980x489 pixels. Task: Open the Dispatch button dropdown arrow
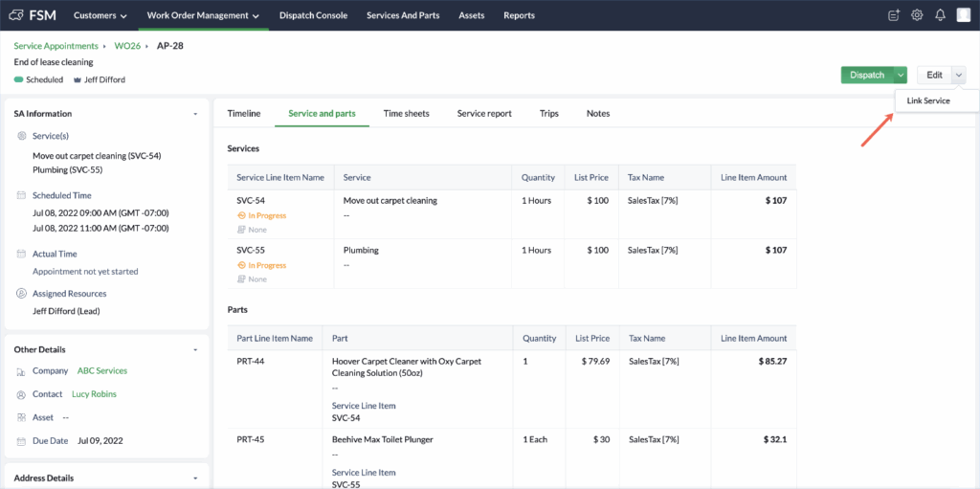pos(901,75)
